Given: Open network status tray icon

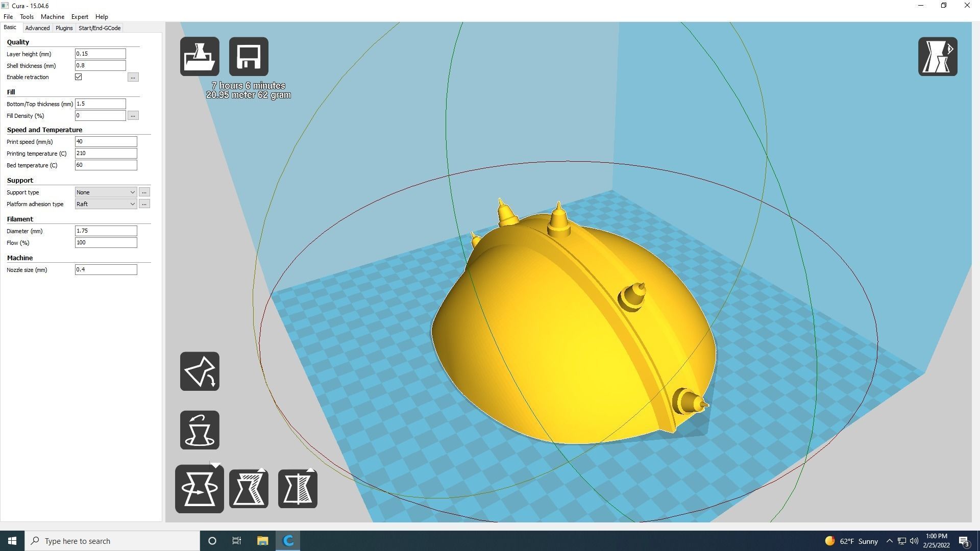Looking at the screenshot, I should [x=902, y=541].
